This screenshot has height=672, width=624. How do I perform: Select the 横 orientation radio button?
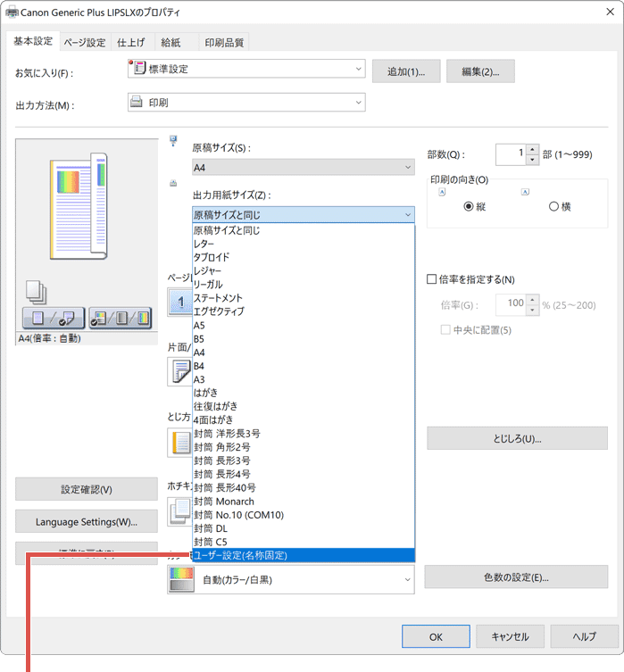pos(553,206)
